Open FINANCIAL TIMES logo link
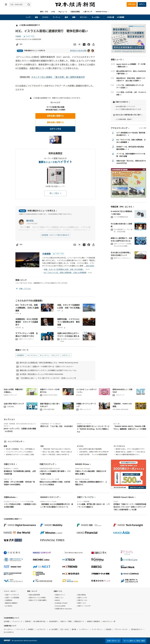This screenshot has width=150, height=644. click(x=52, y=540)
